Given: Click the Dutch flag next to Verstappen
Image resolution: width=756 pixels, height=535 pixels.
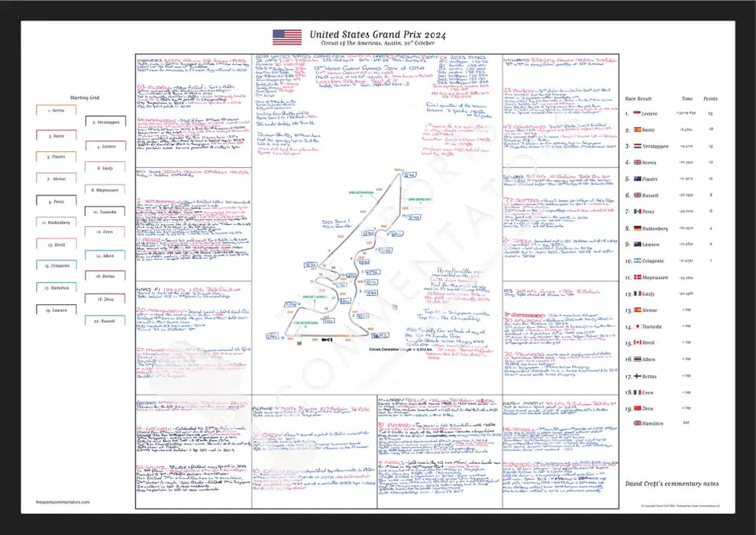Looking at the screenshot, I should [636, 146].
